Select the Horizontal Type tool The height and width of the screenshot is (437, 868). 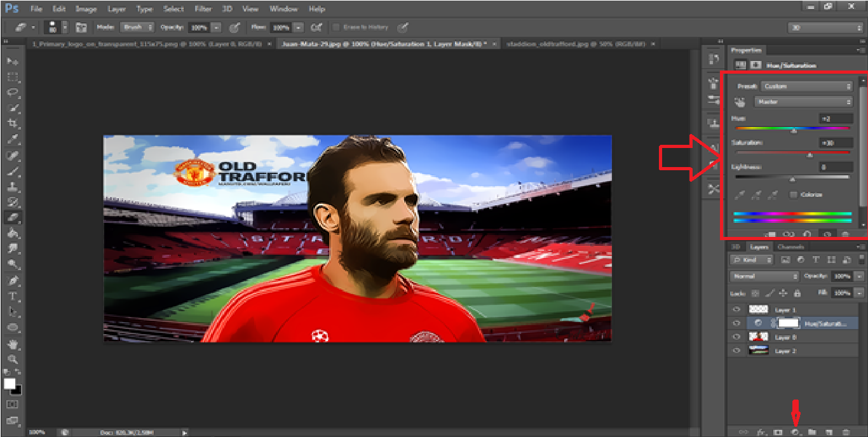(x=12, y=296)
